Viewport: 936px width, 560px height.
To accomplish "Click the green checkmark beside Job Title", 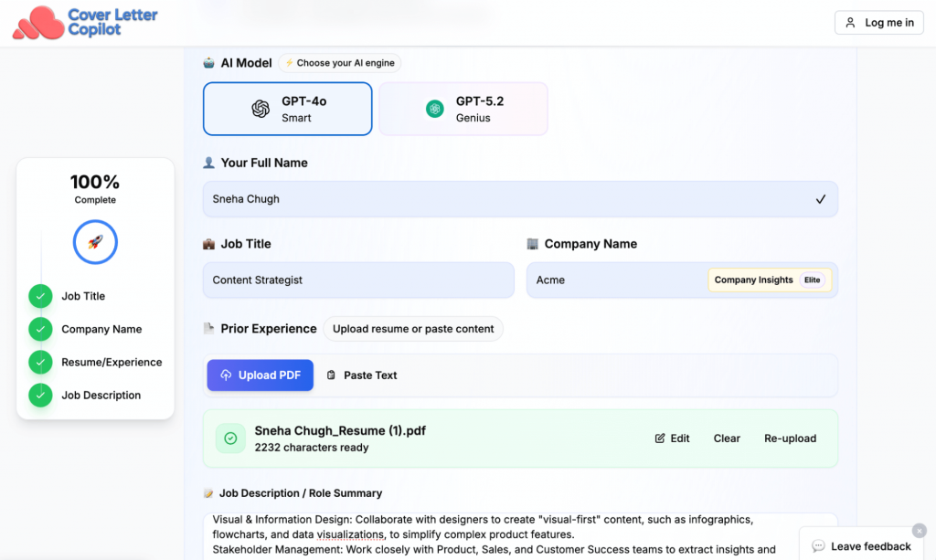I will pos(40,296).
